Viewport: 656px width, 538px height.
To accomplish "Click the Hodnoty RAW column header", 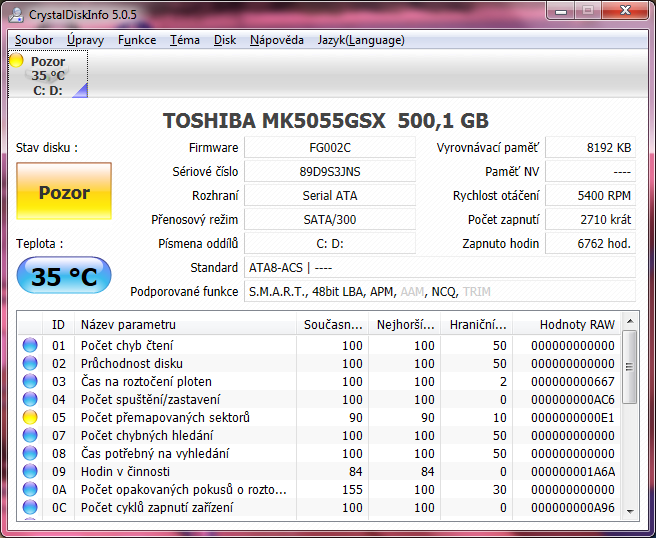I will (566, 325).
